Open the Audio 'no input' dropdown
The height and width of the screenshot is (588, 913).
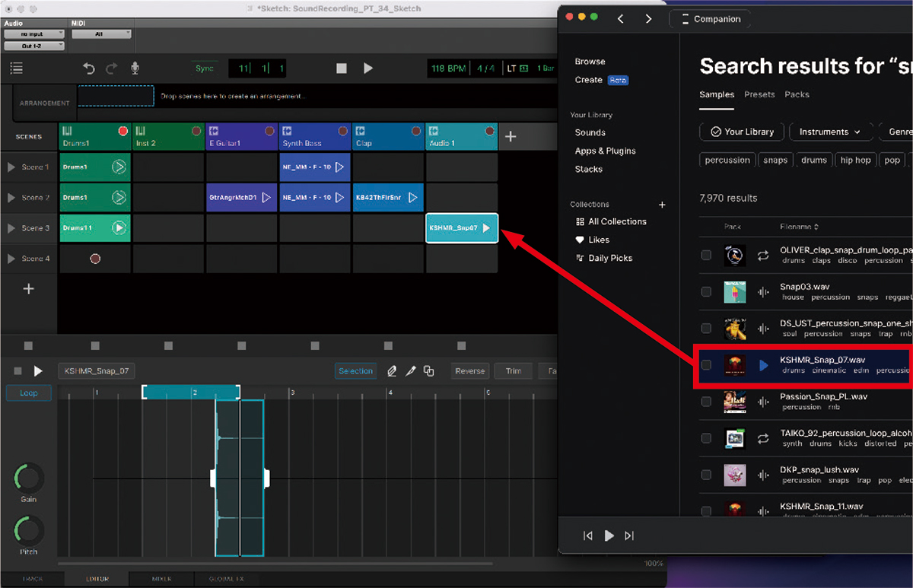(34, 34)
